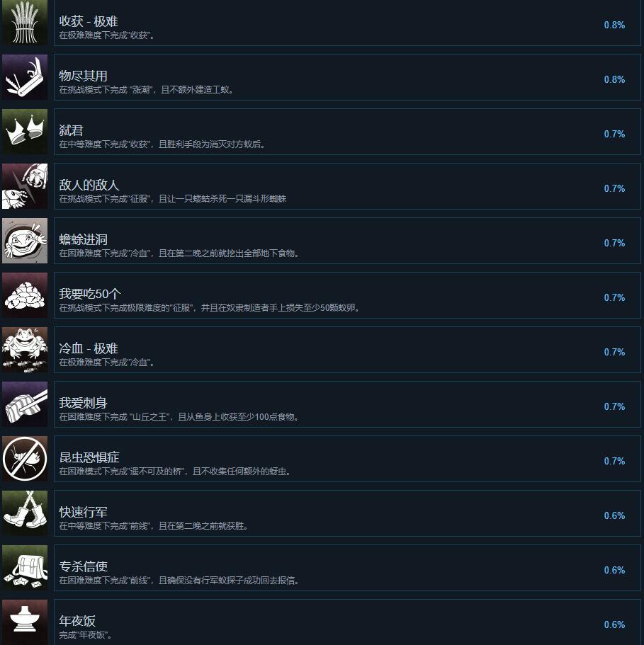Click the egg pile icon for 我要吃50个
The width and height of the screenshot is (644, 645).
(x=25, y=295)
